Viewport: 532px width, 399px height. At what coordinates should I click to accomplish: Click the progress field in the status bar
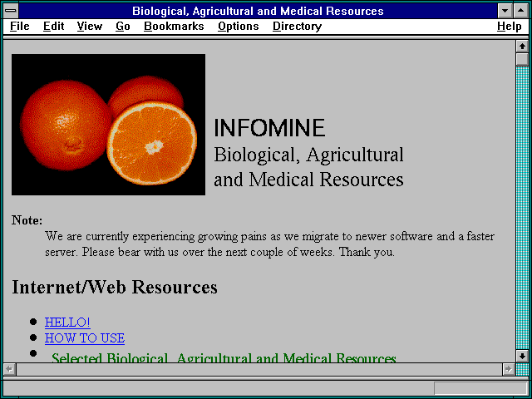coord(480,388)
